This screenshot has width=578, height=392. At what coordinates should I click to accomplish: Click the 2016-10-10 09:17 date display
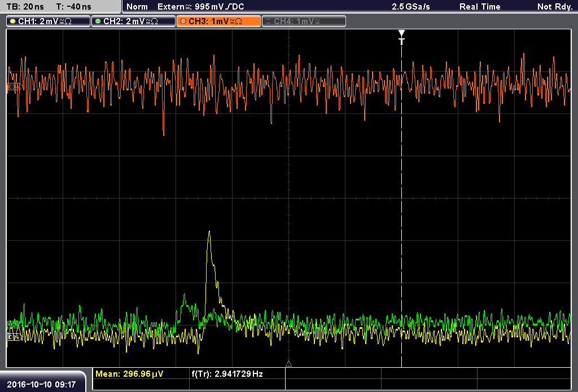(41, 384)
